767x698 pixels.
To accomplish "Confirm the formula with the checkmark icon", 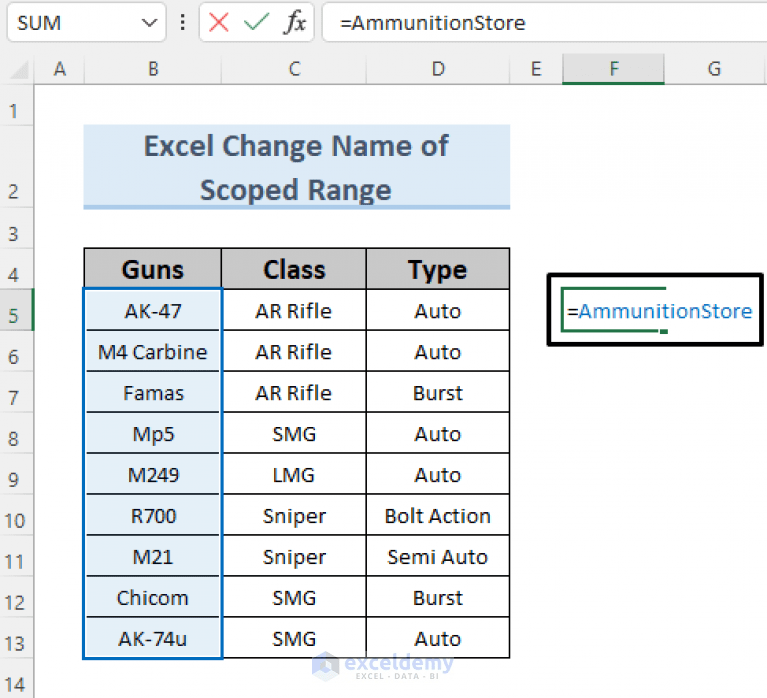I will pos(256,23).
